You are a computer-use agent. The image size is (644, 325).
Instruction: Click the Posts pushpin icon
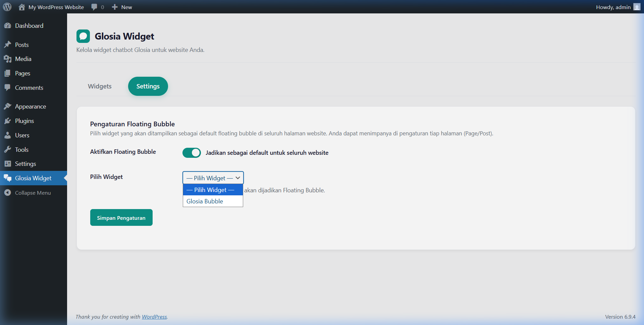(7, 45)
